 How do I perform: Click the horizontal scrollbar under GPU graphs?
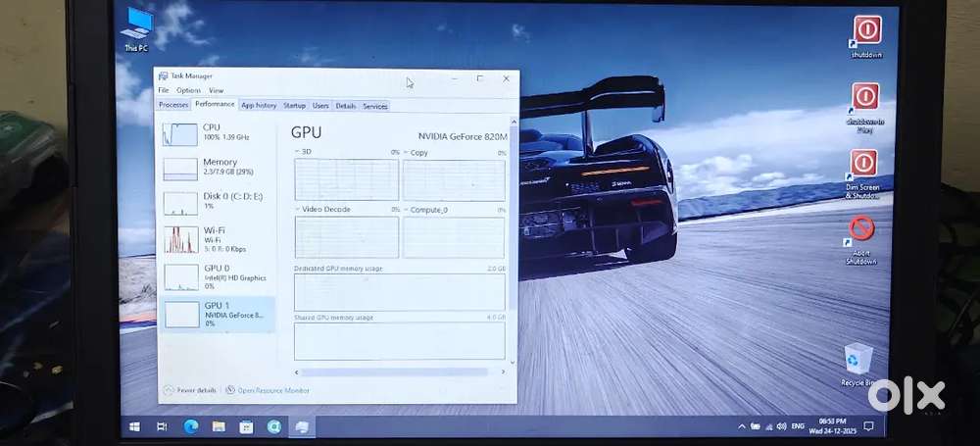[x=392, y=372]
